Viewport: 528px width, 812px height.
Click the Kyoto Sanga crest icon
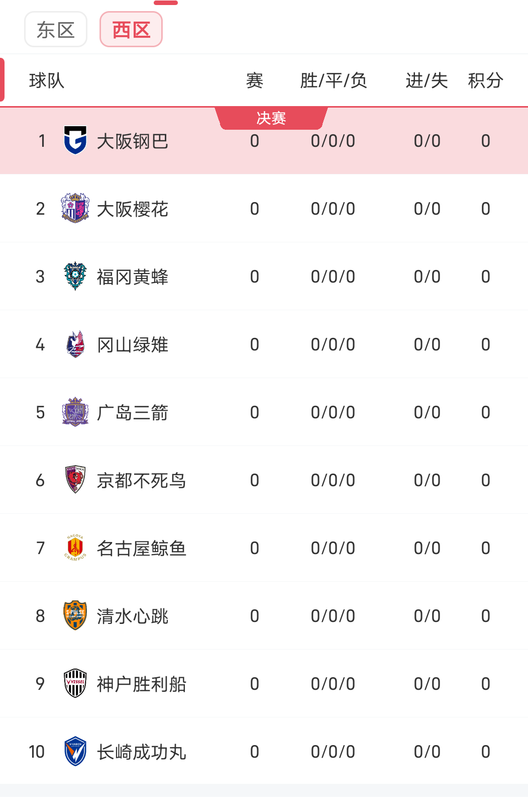(75, 480)
